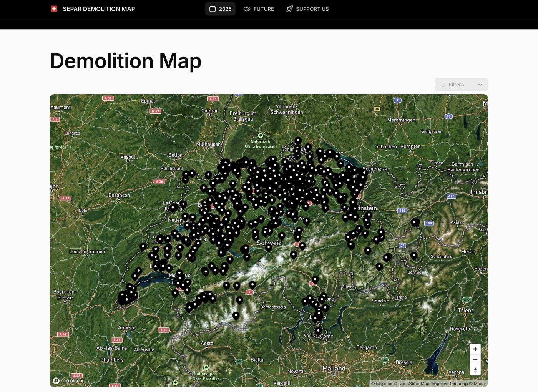Screen dimensions: 538x392
Task: Click the zoom-out minus icon on the map
Action: tap(475, 360)
